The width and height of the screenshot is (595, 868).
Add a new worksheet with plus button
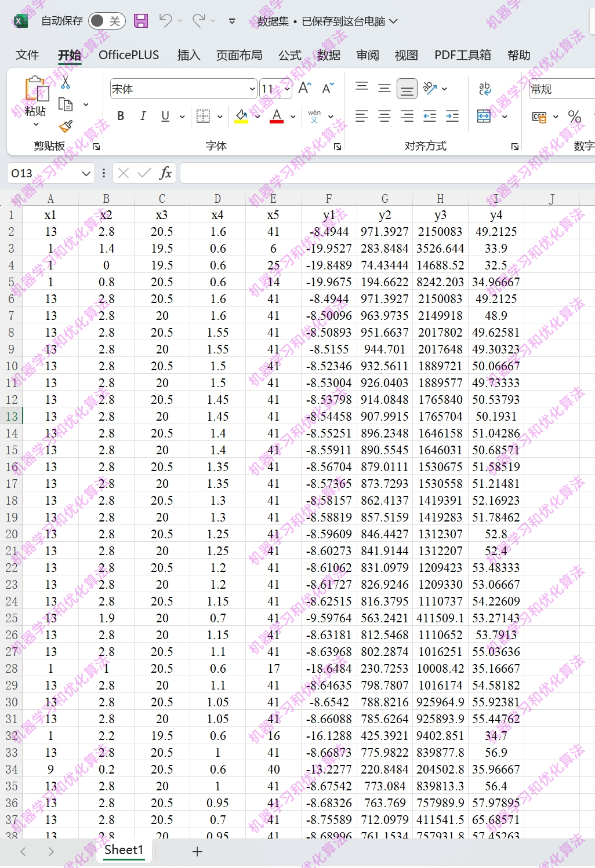(x=197, y=851)
